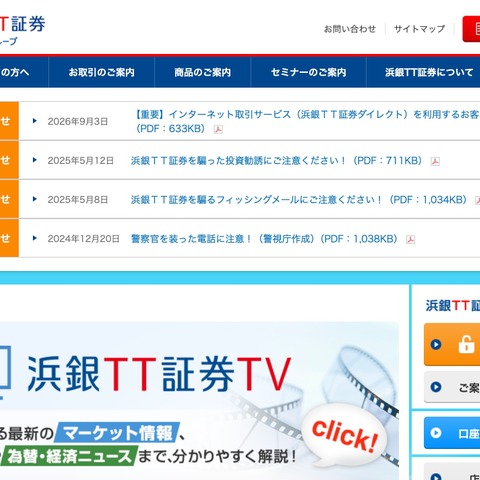Viewport: 480px width, 480px height.
Task: Click the red button in the header
Action: tap(471, 29)
